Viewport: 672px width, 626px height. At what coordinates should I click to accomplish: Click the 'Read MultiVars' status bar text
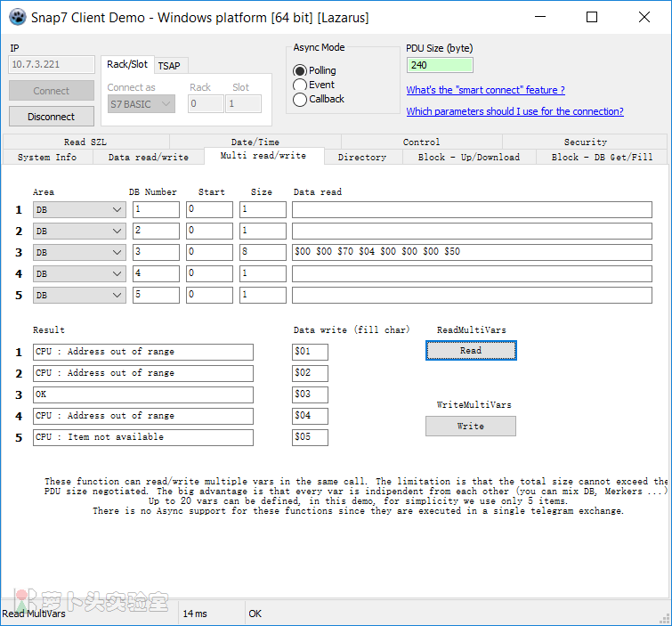[34, 614]
